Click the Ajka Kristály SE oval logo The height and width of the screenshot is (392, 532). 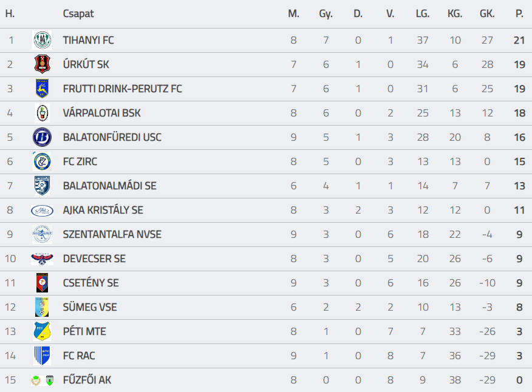[42, 211]
